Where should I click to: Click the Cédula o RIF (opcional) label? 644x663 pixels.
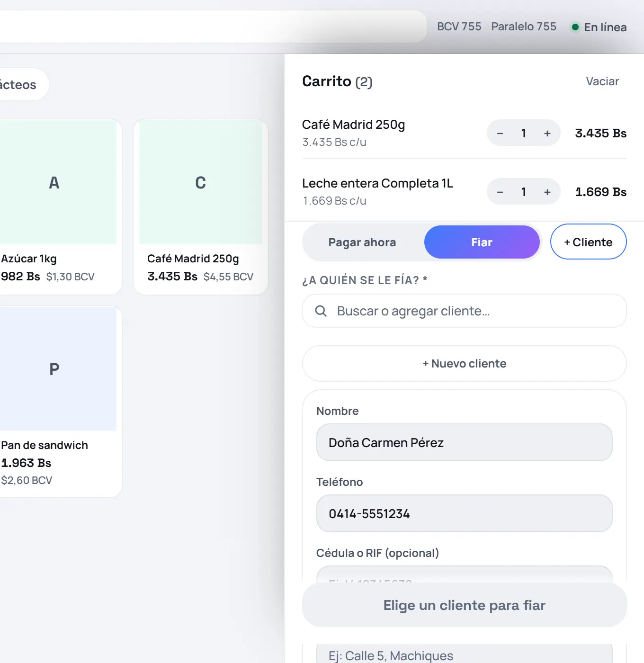pyautogui.click(x=377, y=553)
